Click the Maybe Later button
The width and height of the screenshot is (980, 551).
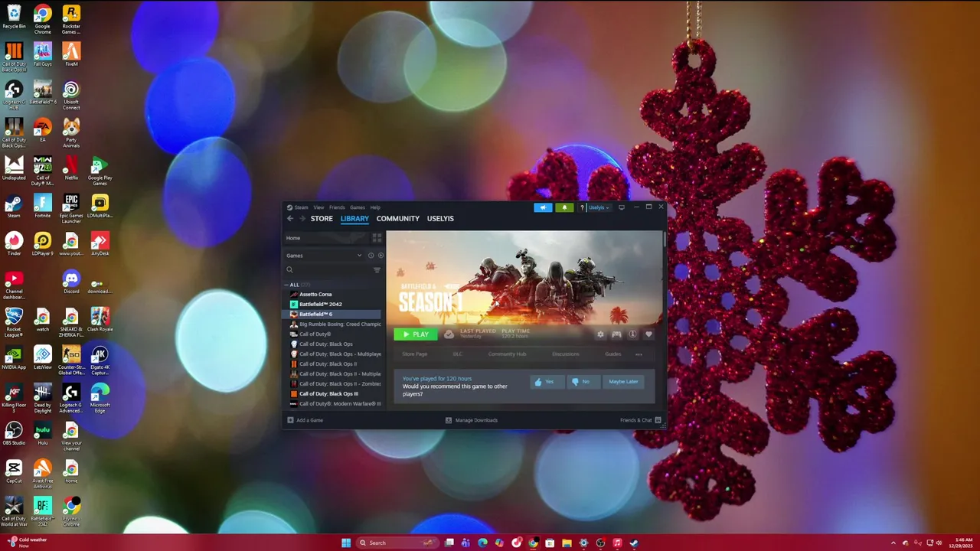coord(623,381)
